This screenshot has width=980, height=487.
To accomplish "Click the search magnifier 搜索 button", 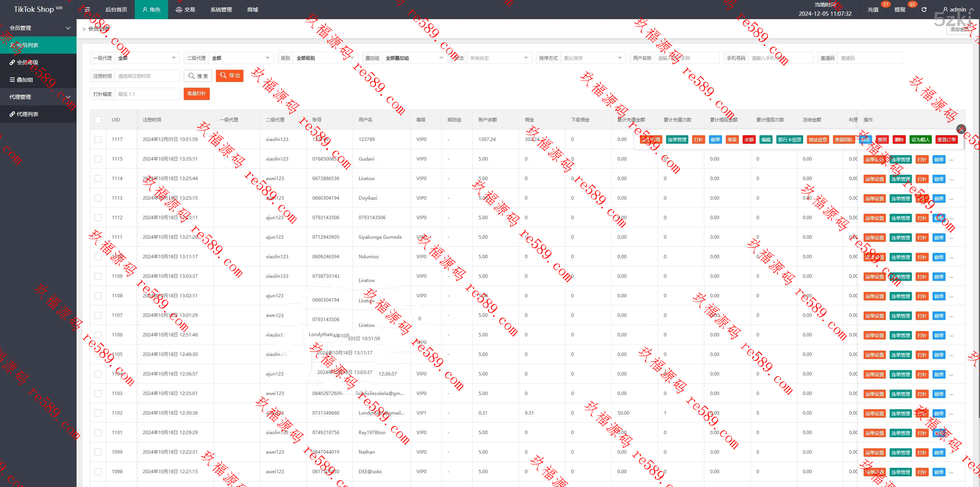I will tap(198, 76).
